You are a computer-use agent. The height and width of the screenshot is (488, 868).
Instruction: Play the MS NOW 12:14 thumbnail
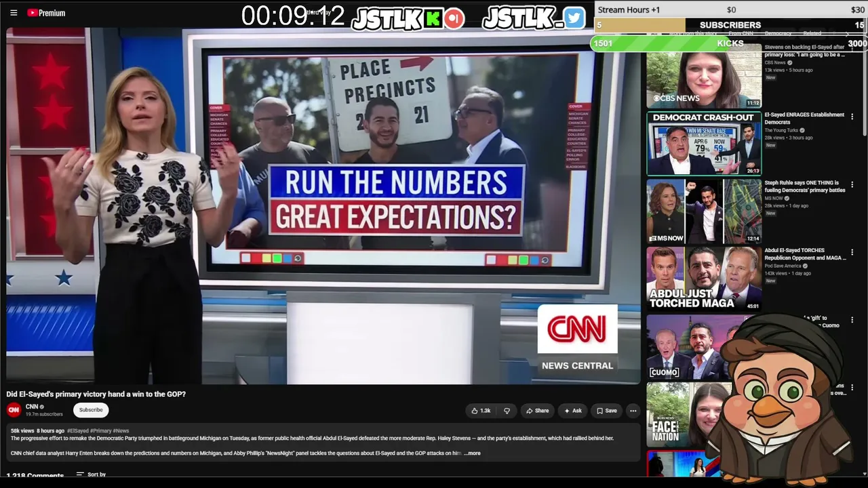[704, 211]
